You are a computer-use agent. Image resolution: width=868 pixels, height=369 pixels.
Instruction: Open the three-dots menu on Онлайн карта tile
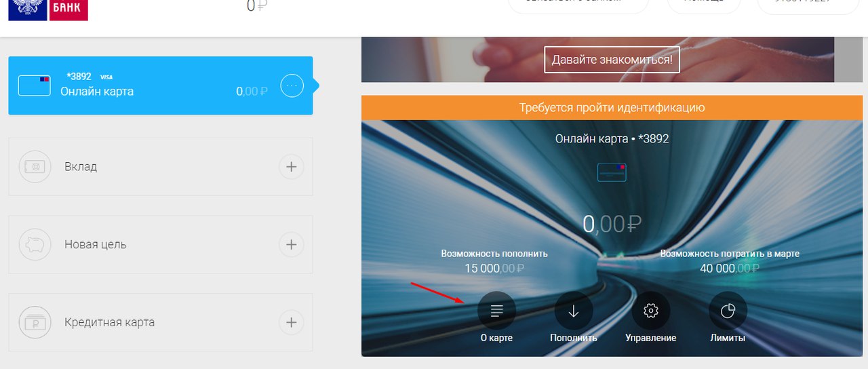(x=292, y=85)
